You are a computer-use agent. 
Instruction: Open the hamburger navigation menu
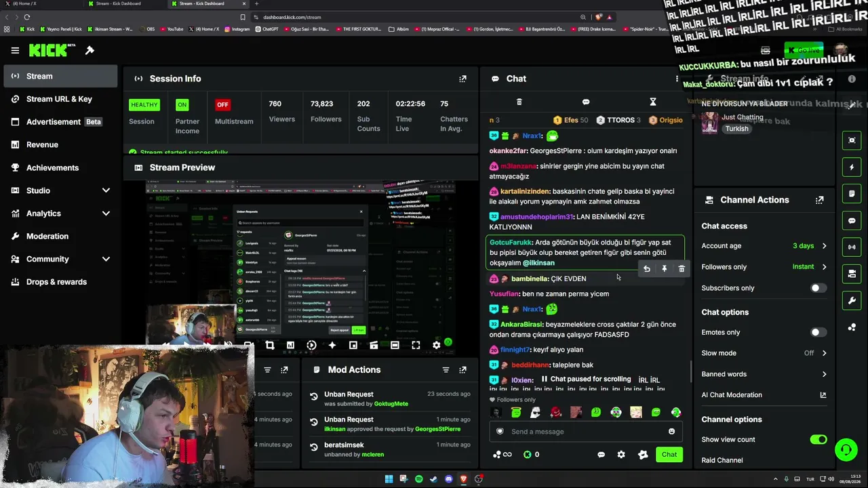coord(15,50)
